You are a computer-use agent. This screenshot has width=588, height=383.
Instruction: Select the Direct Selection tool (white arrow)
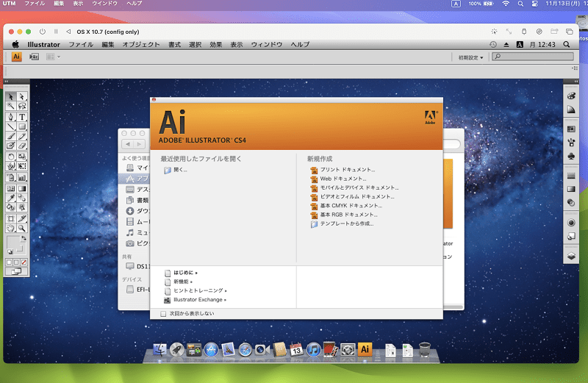click(x=22, y=96)
